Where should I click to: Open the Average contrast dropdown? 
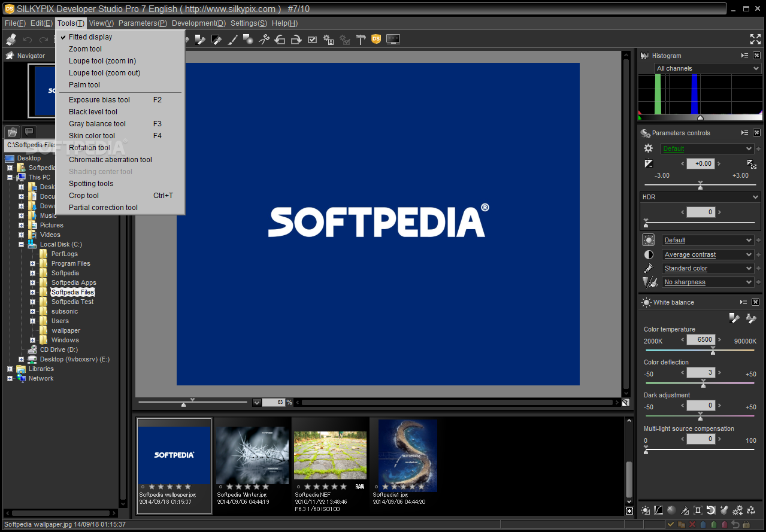(x=708, y=254)
